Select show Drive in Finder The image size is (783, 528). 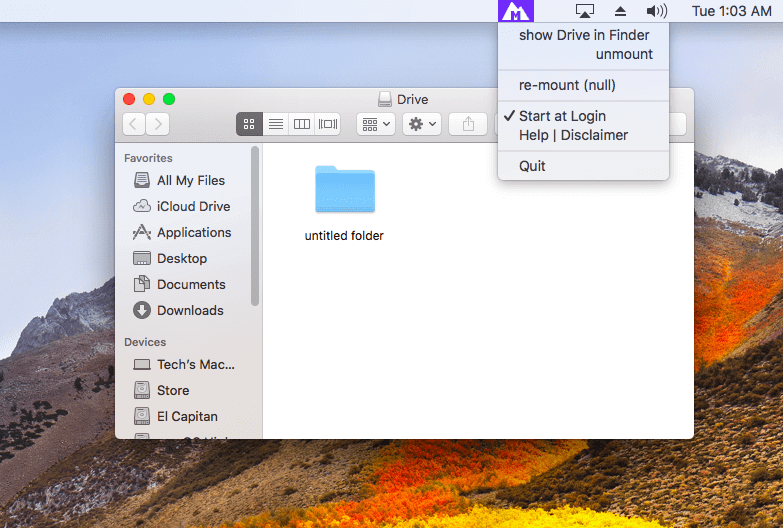pyautogui.click(x=583, y=35)
